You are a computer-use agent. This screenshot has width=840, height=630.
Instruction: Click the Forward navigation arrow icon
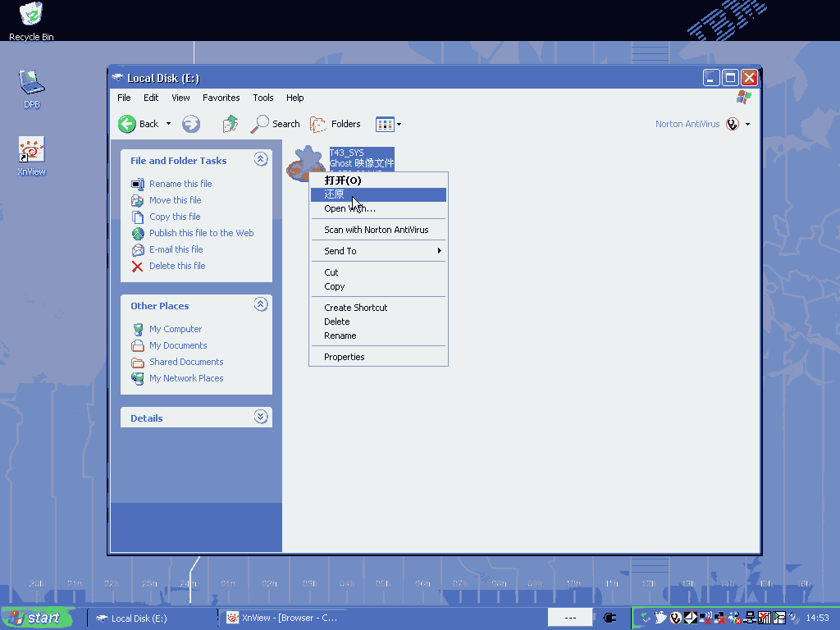(191, 124)
